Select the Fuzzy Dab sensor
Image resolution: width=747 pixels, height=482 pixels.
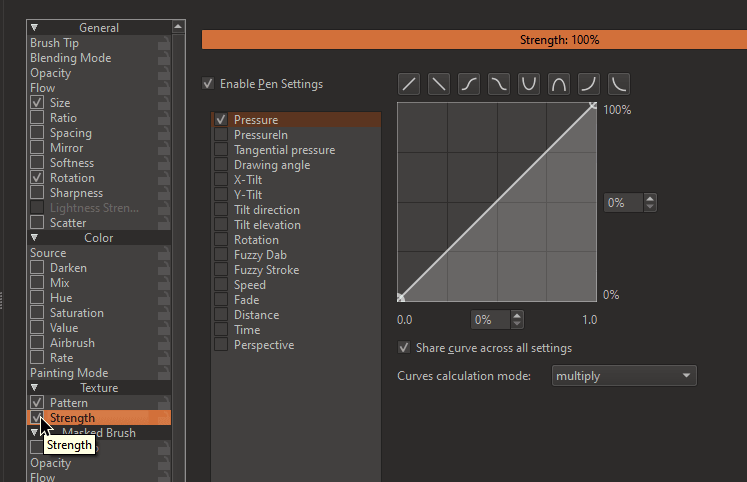pos(259,255)
